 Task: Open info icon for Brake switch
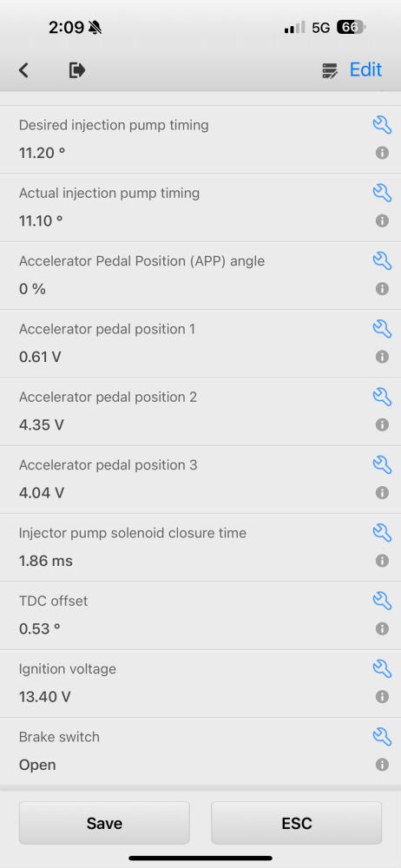click(382, 765)
